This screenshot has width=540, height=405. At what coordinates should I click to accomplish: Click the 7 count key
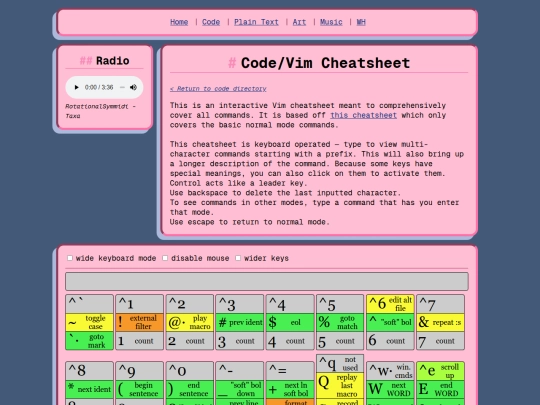(440, 341)
